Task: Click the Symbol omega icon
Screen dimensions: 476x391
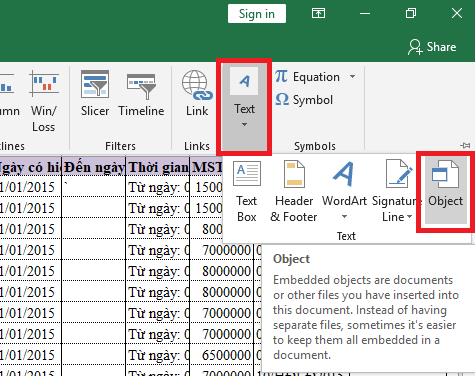Action: (x=282, y=99)
